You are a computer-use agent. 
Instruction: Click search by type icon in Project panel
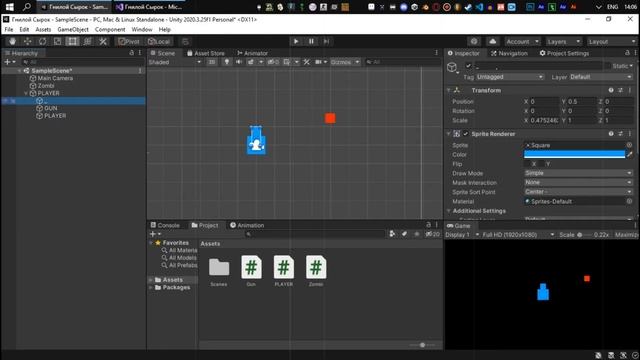pos(392,234)
